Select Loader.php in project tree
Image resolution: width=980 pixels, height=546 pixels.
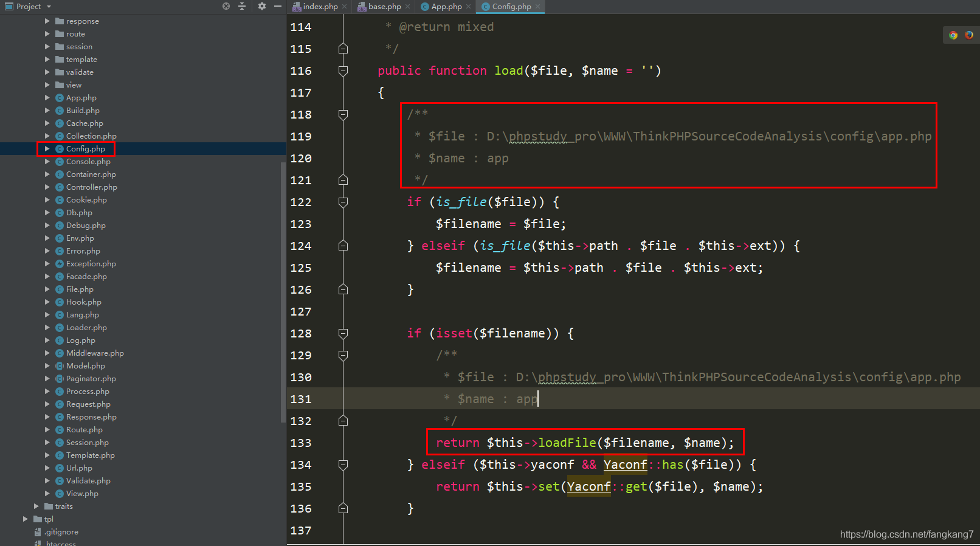[86, 328]
